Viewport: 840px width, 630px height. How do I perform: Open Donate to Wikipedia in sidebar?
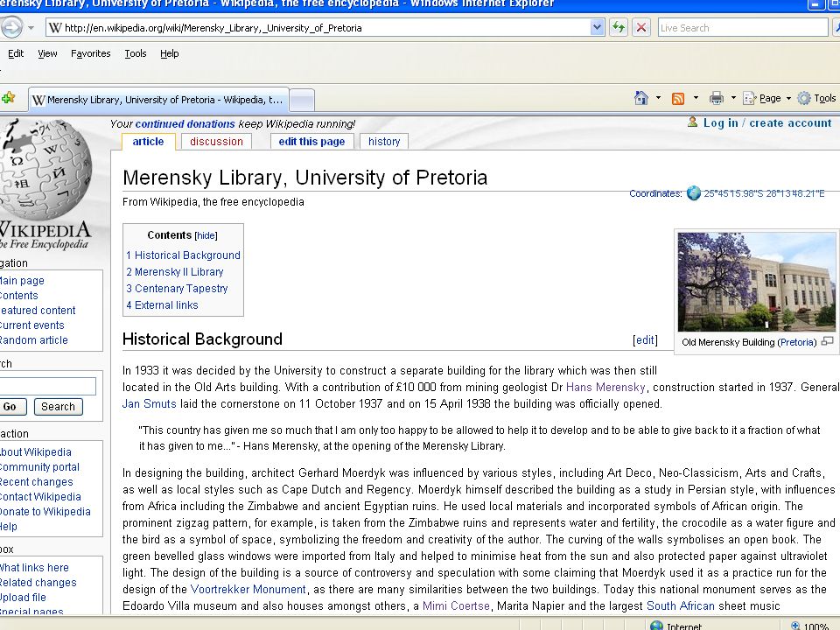coord(45,512)
